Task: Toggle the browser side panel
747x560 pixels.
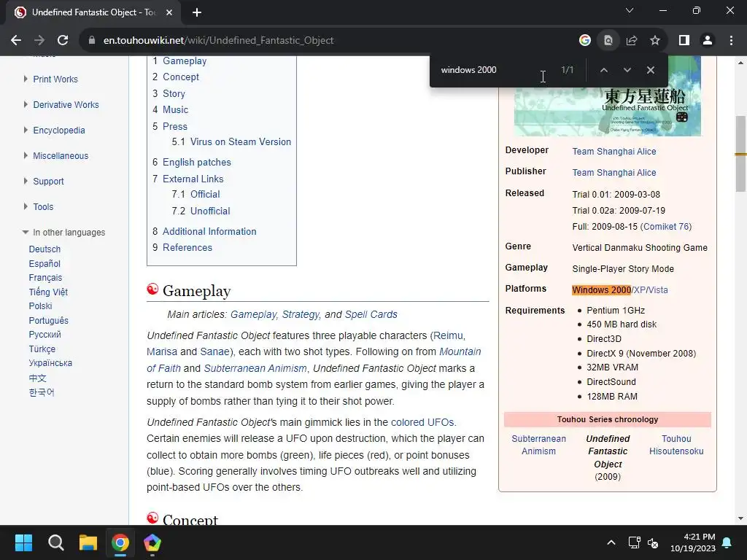Action: (684, 41)
